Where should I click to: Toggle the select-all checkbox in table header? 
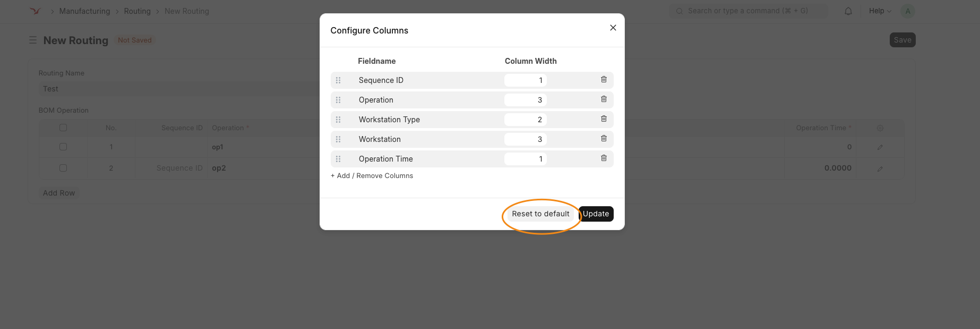63,128
